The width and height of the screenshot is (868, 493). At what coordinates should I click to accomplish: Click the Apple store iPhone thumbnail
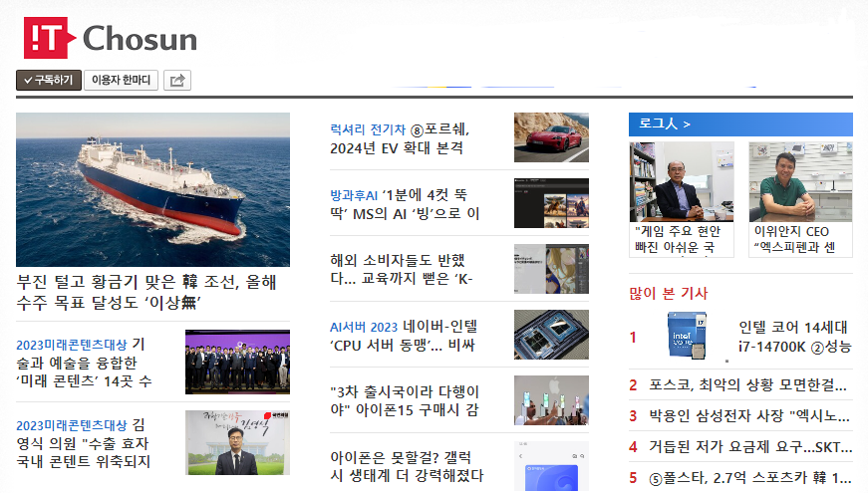551,400
